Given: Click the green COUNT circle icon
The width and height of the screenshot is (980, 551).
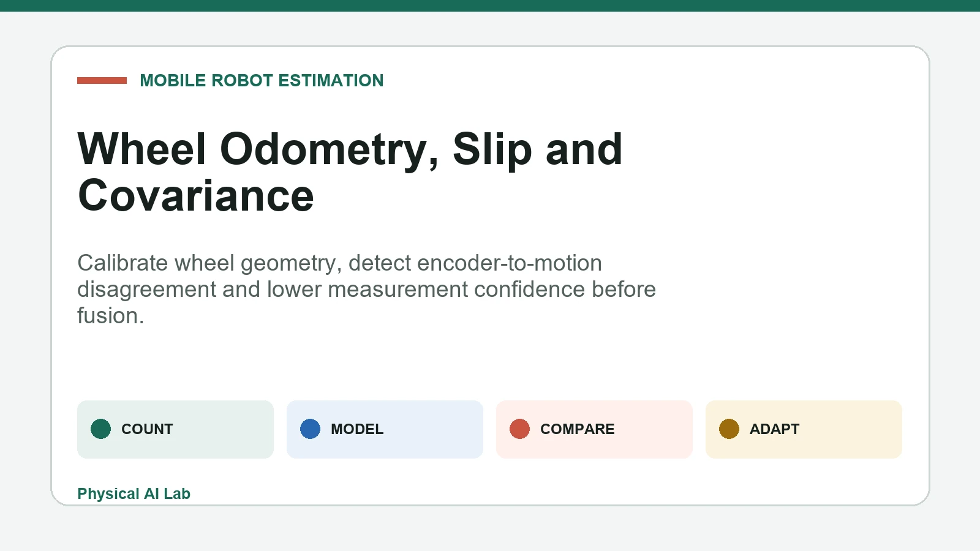Looking at the screenshot, I should pyautogui.click(x=100, y=429).
